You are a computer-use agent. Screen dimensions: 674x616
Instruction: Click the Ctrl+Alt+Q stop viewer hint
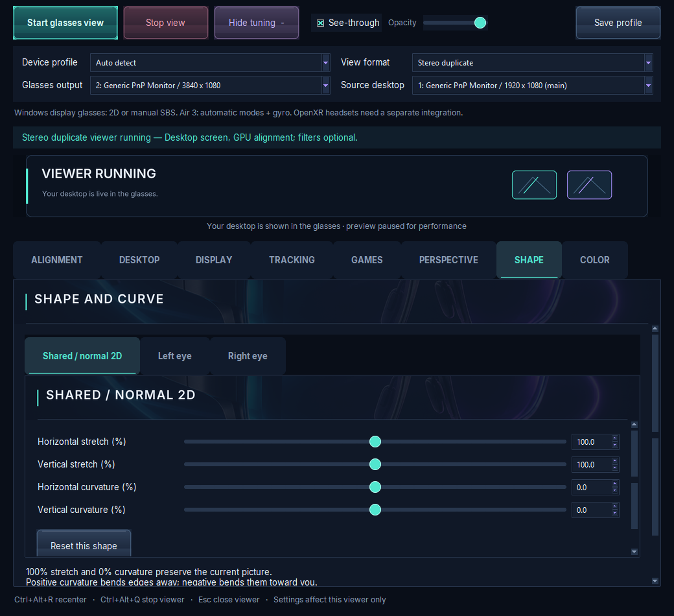point(143,600)
